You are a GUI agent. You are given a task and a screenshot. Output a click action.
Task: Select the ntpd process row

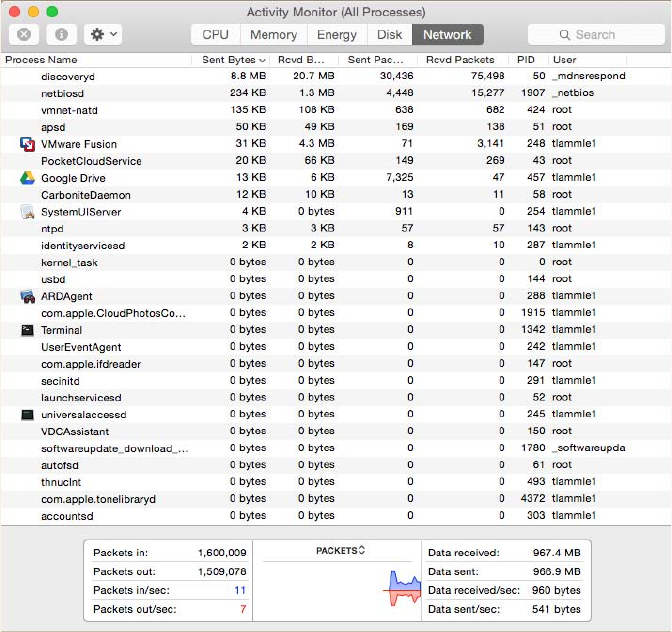coord(336,228)
